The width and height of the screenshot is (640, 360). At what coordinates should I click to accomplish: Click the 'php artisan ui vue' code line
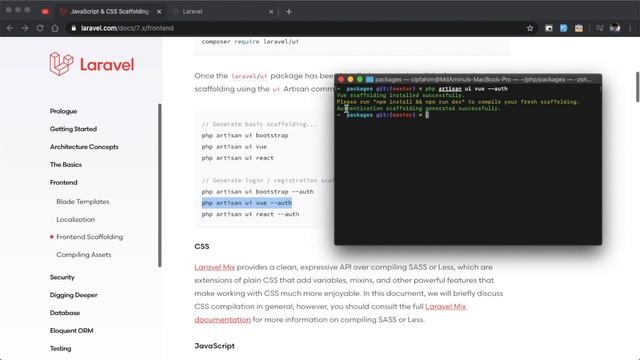coord(234,147)
